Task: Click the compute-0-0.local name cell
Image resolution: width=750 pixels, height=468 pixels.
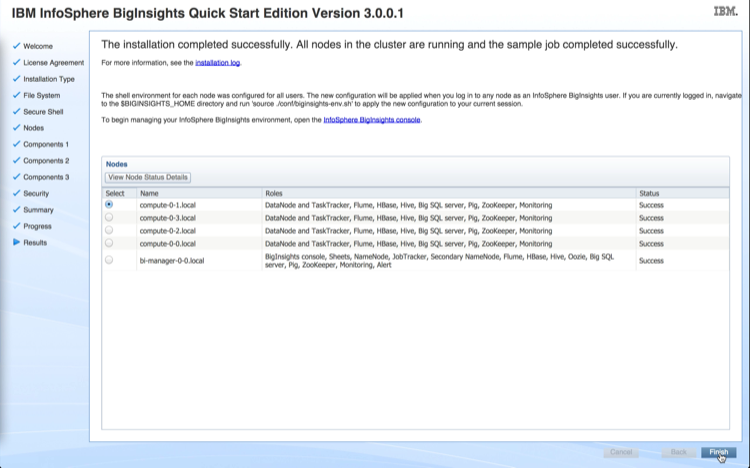Action: click(x=167, y=244)
